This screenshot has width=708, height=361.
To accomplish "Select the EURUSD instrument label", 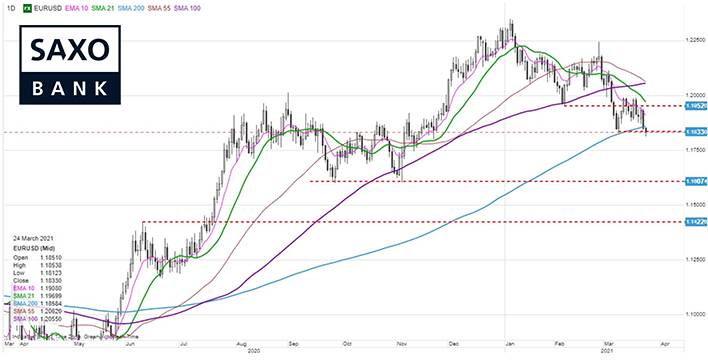I will (x=48, y=8).
